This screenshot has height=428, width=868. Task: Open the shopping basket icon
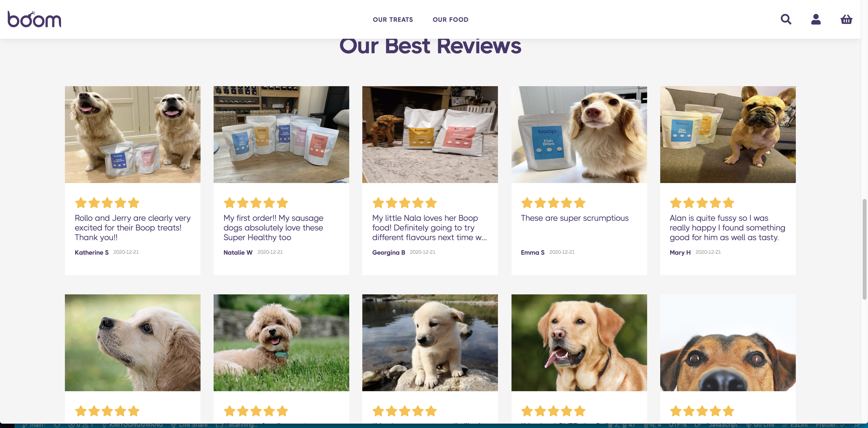click(846, 19)
